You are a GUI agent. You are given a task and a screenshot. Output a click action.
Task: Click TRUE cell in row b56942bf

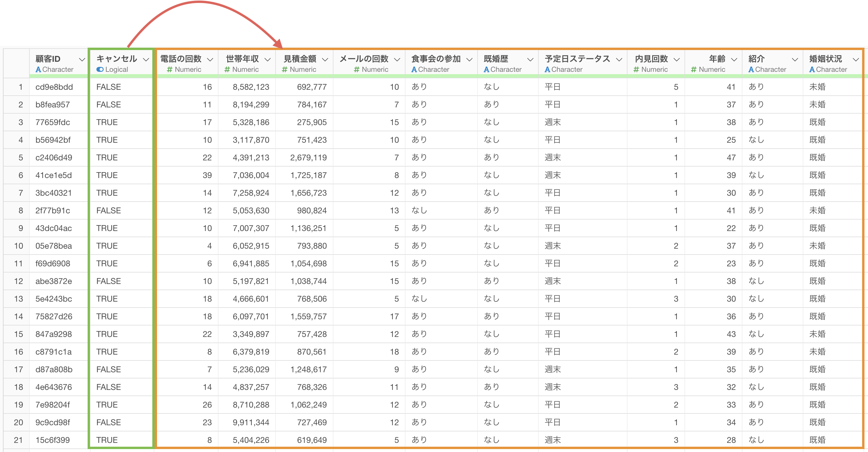point(107,140)
